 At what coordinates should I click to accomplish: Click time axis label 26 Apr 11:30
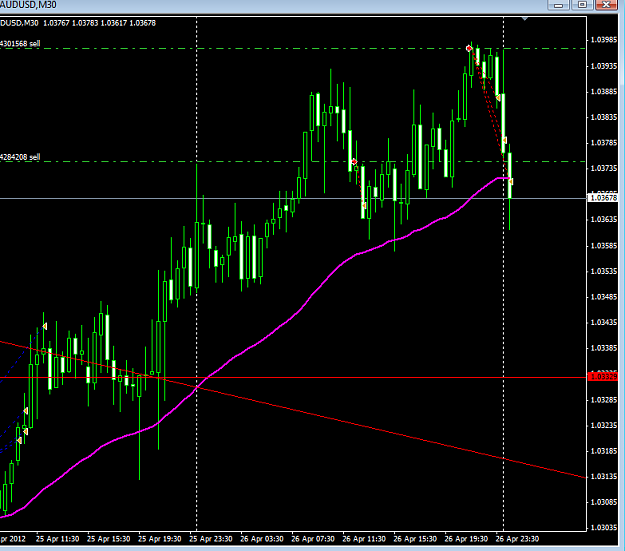click(x=364, y=539)
